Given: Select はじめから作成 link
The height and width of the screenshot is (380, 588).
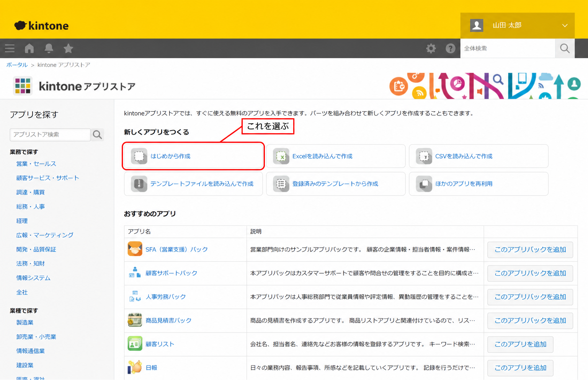Looking at the screenshot, I should (x=170, y=156).
